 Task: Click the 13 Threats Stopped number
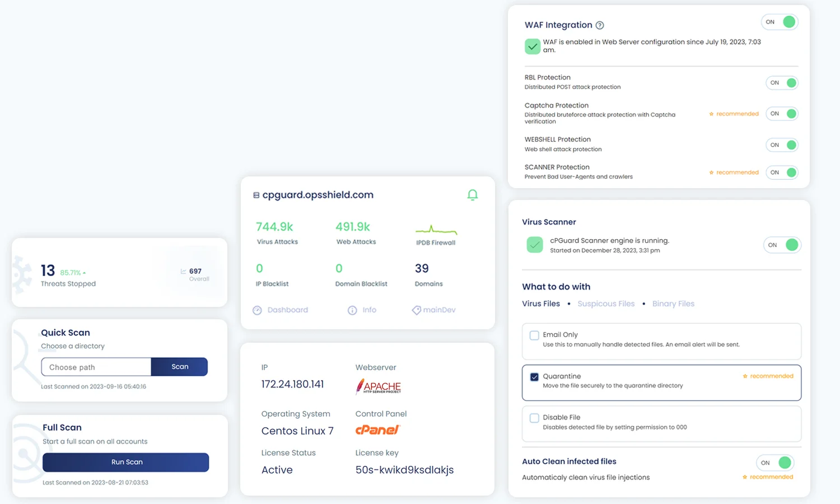48,271
